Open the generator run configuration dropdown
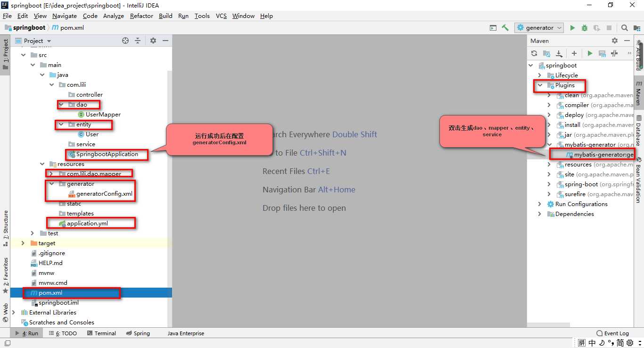This screenshot has width=644, height=348. pos(539,28)
